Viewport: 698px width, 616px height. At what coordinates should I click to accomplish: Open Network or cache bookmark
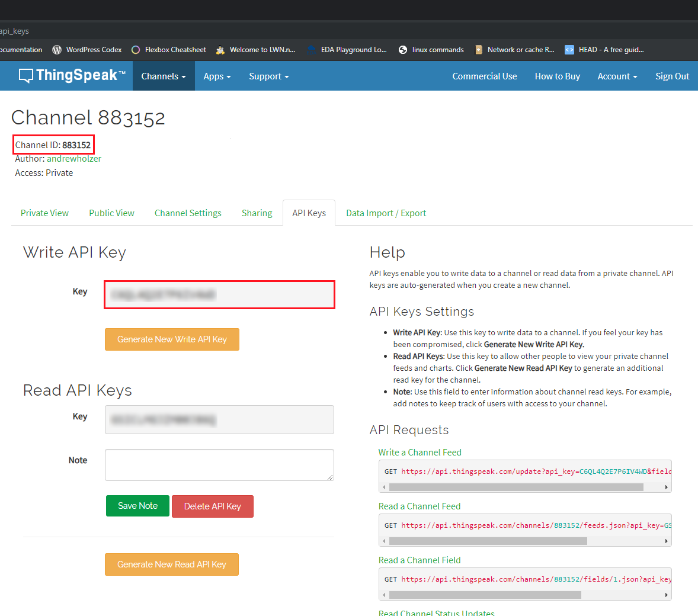[x=514, y=50]
